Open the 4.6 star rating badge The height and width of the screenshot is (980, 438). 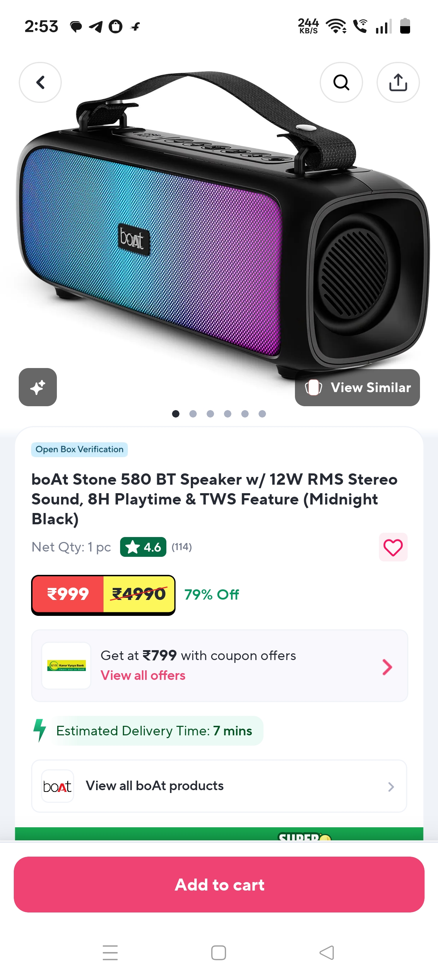pyautogui.click(x=143, y=547)
